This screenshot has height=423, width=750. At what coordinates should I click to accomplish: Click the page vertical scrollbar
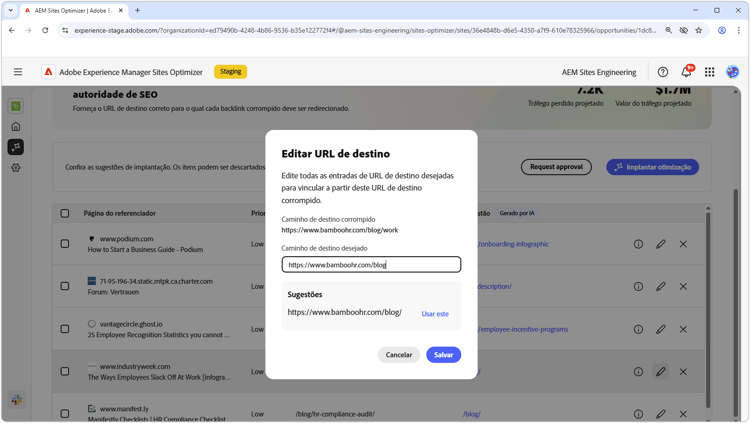(736, 301)
